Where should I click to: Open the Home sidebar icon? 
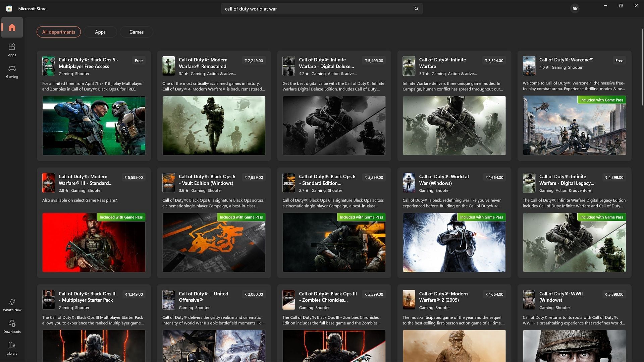(12, 27)
